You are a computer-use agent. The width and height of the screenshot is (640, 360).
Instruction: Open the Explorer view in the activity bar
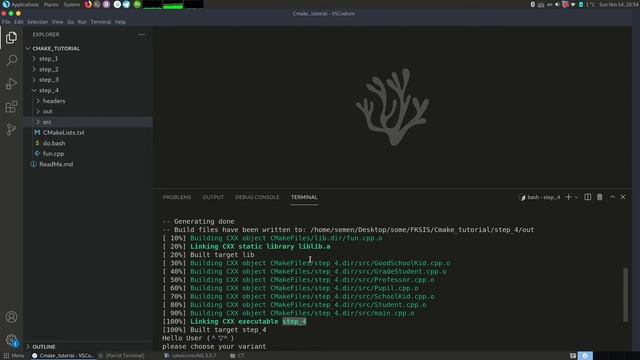point(11,38)
